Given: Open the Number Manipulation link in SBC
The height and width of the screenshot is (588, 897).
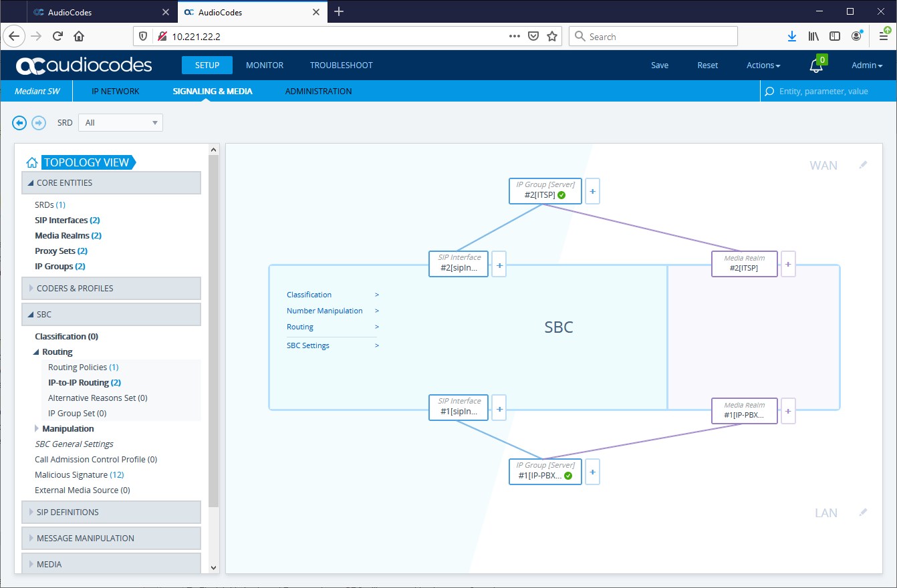Looking at the screenshot, I should (325, 311).
